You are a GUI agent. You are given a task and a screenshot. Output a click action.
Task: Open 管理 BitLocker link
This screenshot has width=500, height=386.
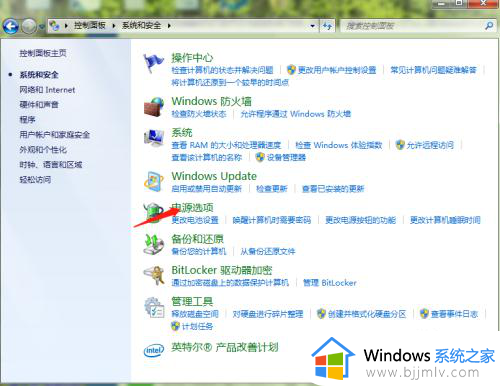tap(329, 283)
